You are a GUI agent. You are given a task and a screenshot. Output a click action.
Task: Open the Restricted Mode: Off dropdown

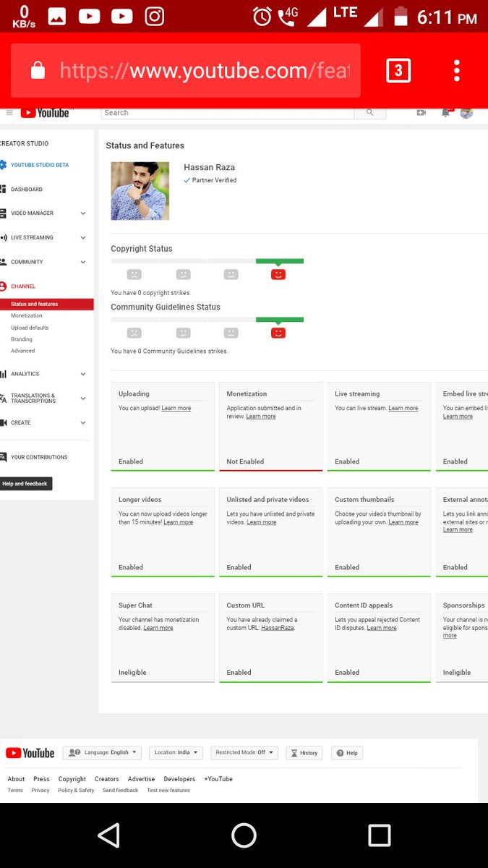[244, 752]
